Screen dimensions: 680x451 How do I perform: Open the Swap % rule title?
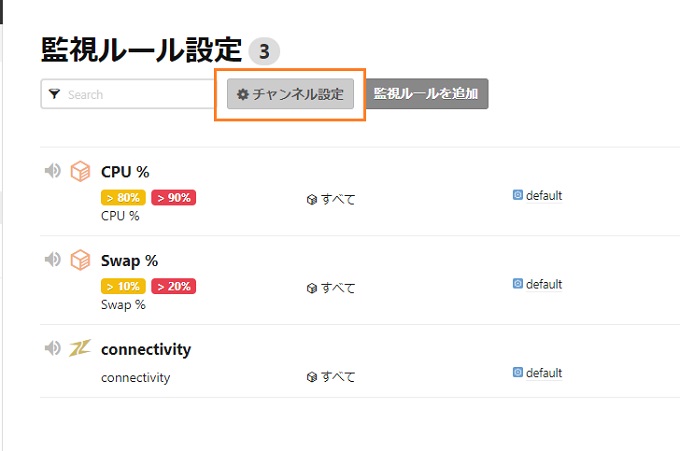point(129,261)
